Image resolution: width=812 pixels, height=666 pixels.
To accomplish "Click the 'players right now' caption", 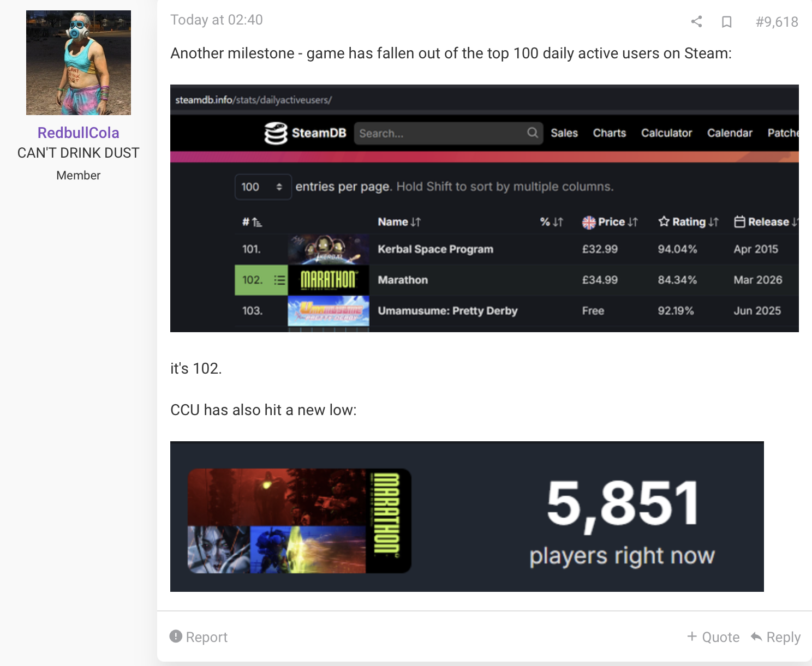I will (622, 556).
